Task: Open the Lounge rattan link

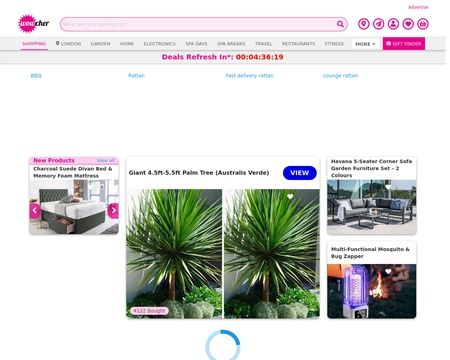Action: [x=340, y=76]
